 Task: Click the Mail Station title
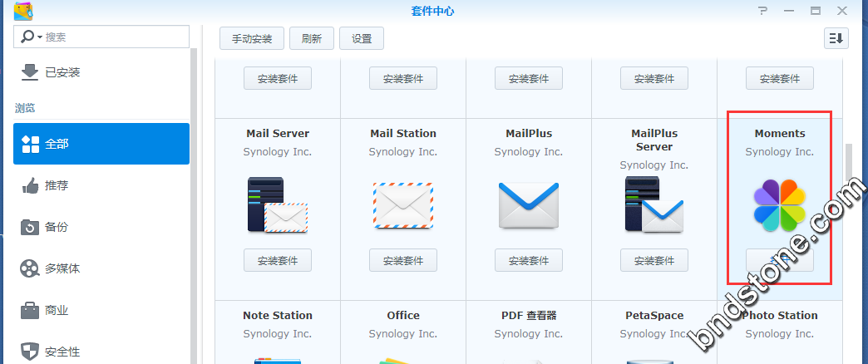[x=403, y=133]
